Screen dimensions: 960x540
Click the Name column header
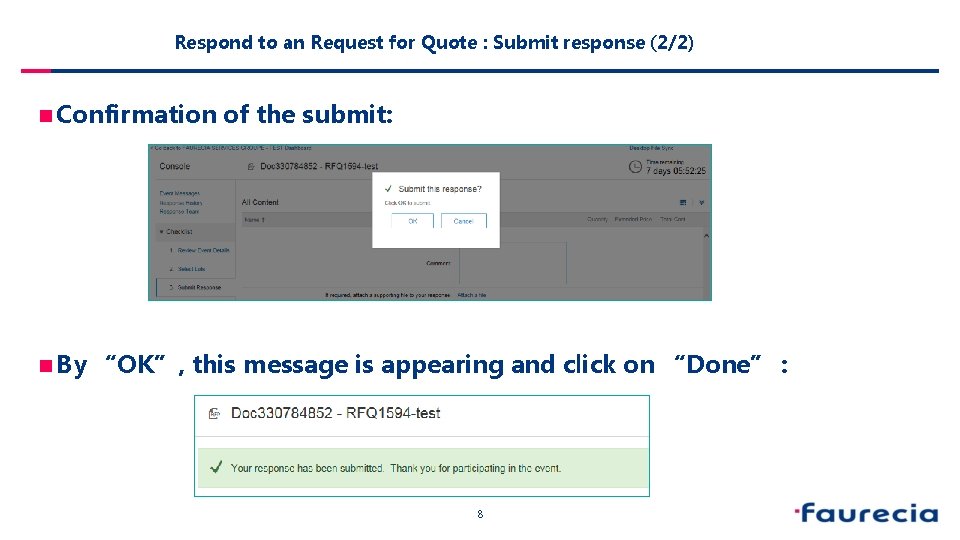click(253, 220)
